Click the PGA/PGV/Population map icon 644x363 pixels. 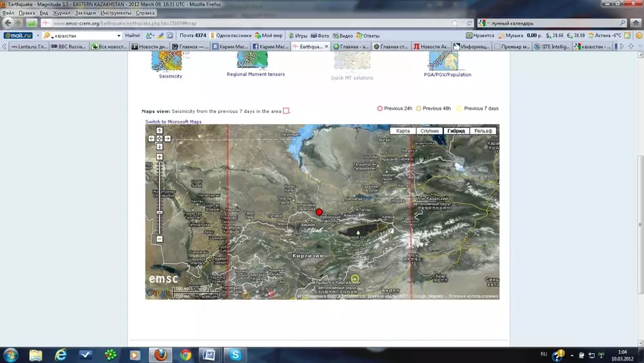point(446,62)
